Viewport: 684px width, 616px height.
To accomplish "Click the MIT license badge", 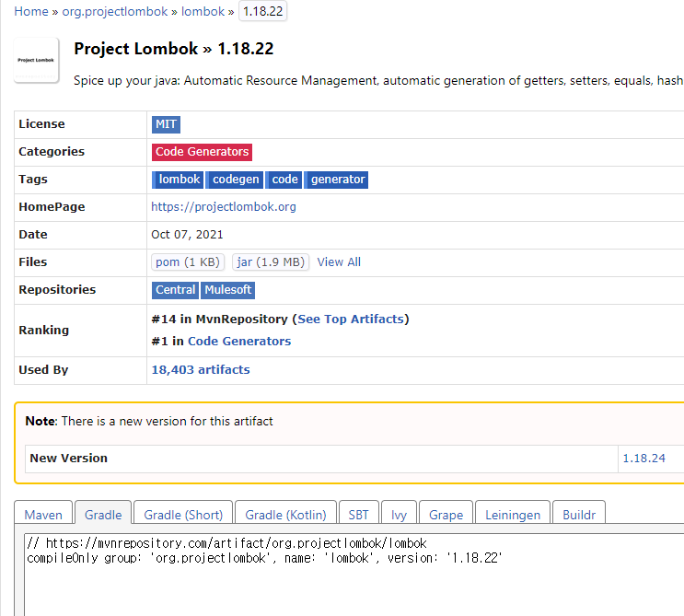I will [x=166, y=124].
